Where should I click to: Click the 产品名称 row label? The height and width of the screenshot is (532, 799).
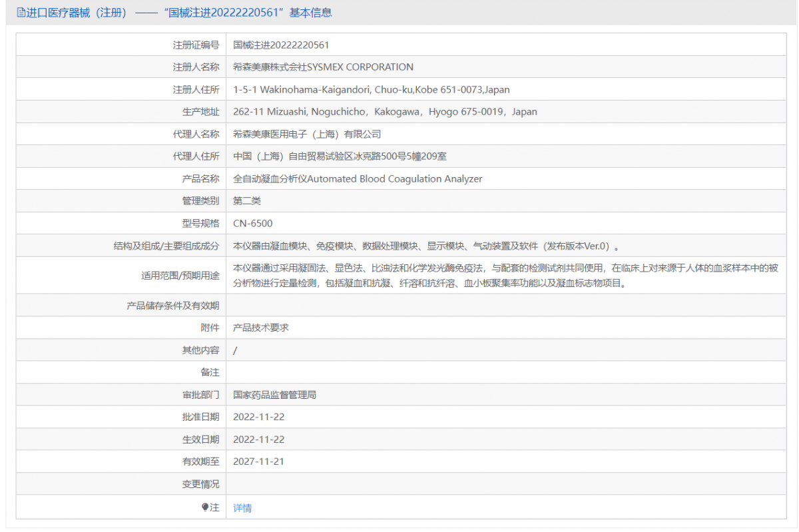click(x=200, y=179)
